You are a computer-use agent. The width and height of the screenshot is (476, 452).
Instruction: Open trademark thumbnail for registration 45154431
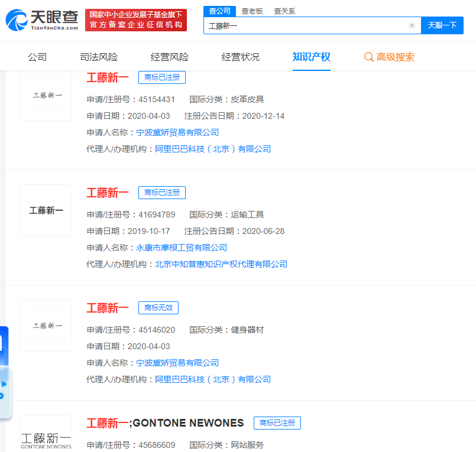(46, 96)
